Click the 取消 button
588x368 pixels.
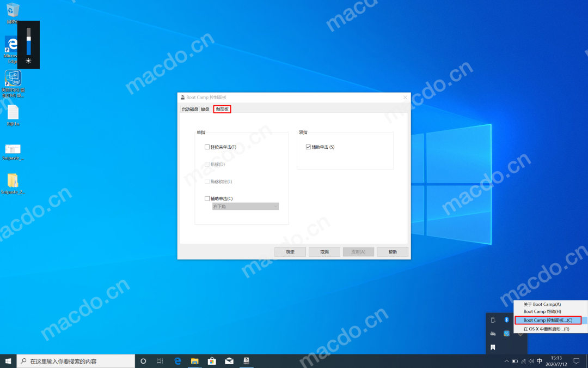pyautogui.click(x=324, y=252)
